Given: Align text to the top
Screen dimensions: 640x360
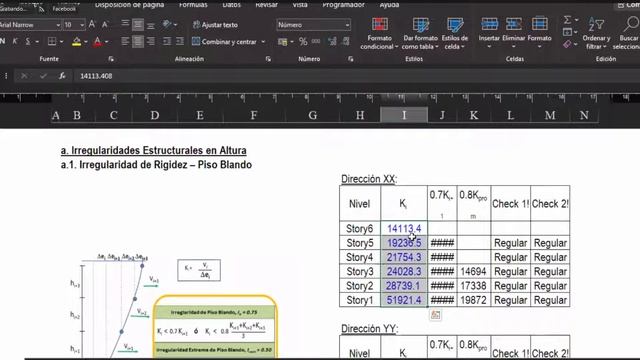Looking at the screenshot, I should [125, 24].
